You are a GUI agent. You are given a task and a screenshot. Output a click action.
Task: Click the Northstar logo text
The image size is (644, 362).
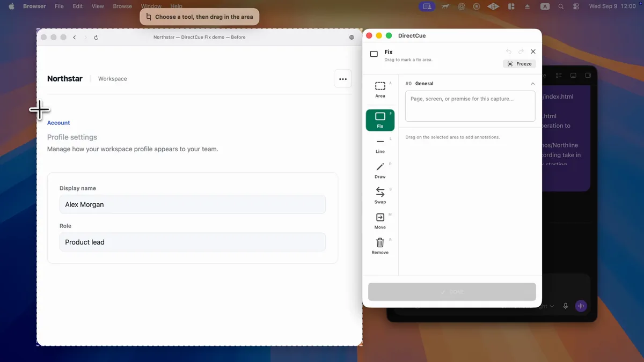(x=65, y=79)
